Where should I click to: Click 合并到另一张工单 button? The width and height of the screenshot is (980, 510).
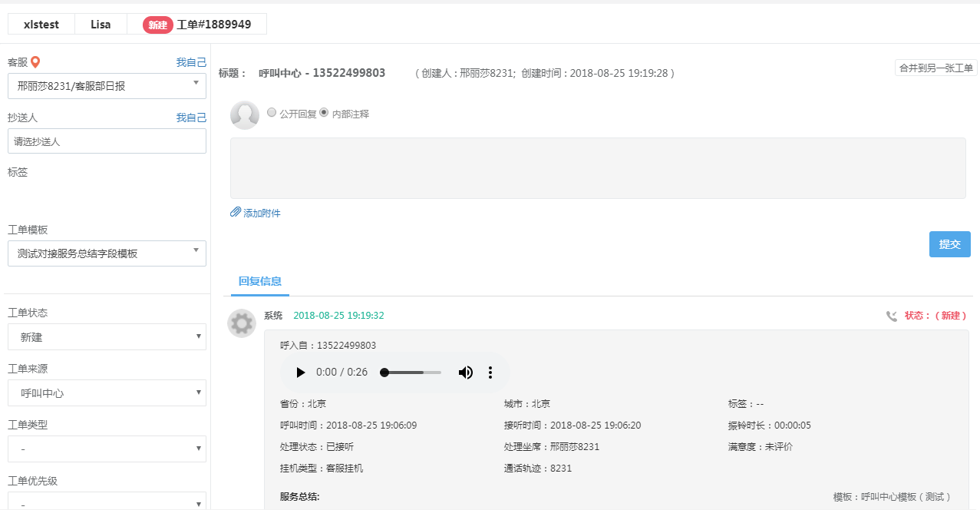[x=936, y=68]
